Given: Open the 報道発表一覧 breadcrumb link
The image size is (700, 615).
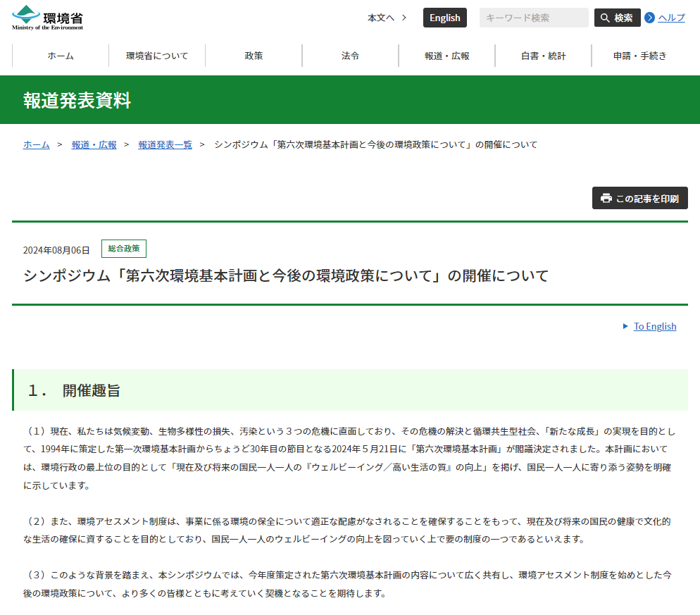Looking at the screenshot, I should (165, 144).
